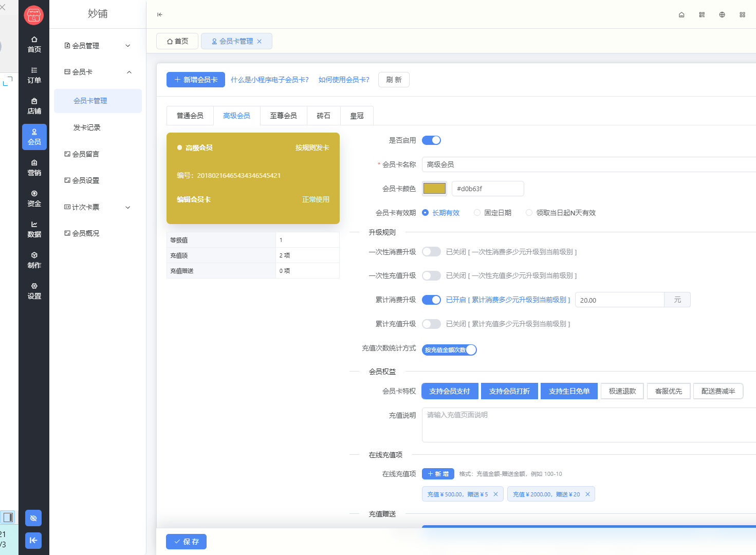Open the 资金 section in the sidebar
Screen dimensions: 756x555
point(34,199)
